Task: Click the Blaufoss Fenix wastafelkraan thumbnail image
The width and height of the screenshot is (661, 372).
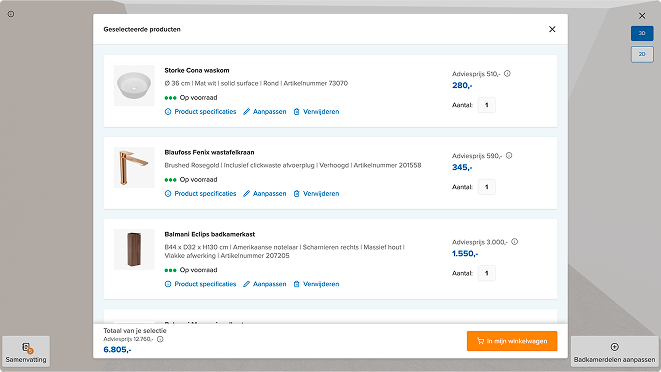Action: [x=134, y=167]
